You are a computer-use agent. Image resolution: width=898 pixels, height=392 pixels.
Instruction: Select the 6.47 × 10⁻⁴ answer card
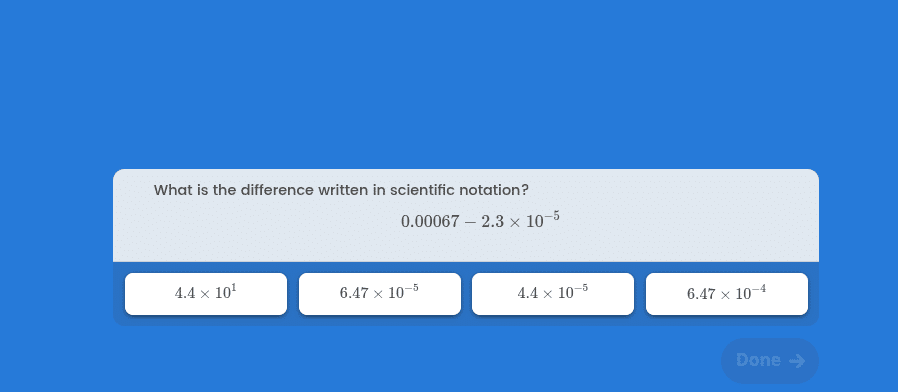(x=727, y=294)
